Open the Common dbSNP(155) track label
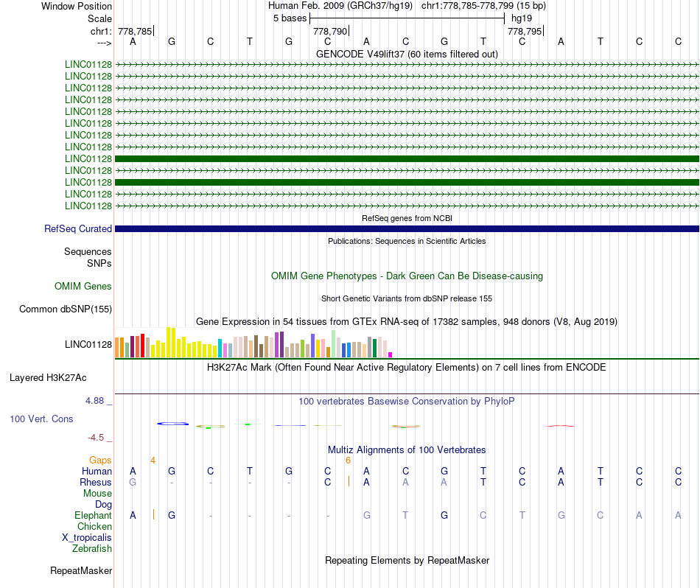Screen dimensions: 700x588 click(66, 309)
